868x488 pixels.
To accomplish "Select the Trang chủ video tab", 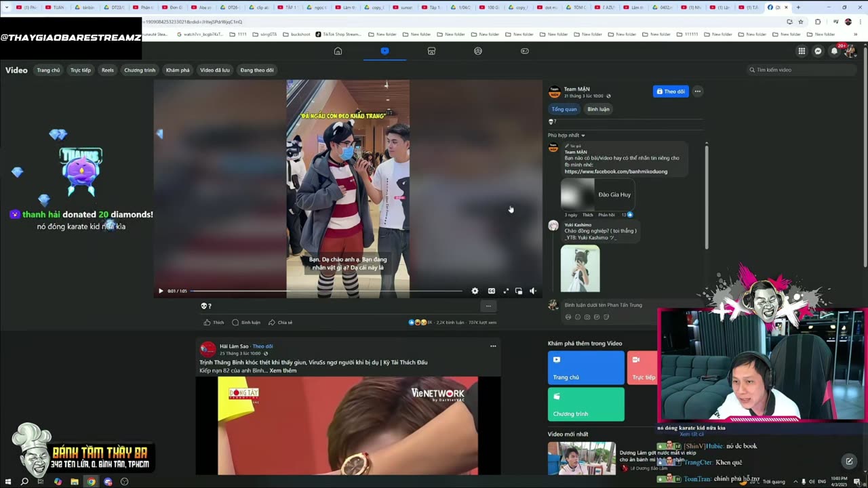I will (48, 70).
